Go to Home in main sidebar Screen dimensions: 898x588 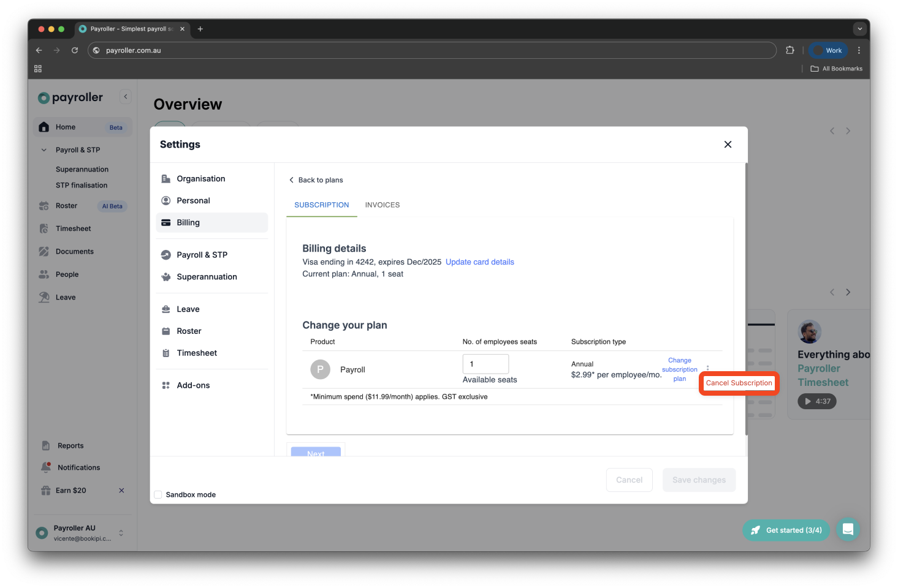[x=83, y=127]
